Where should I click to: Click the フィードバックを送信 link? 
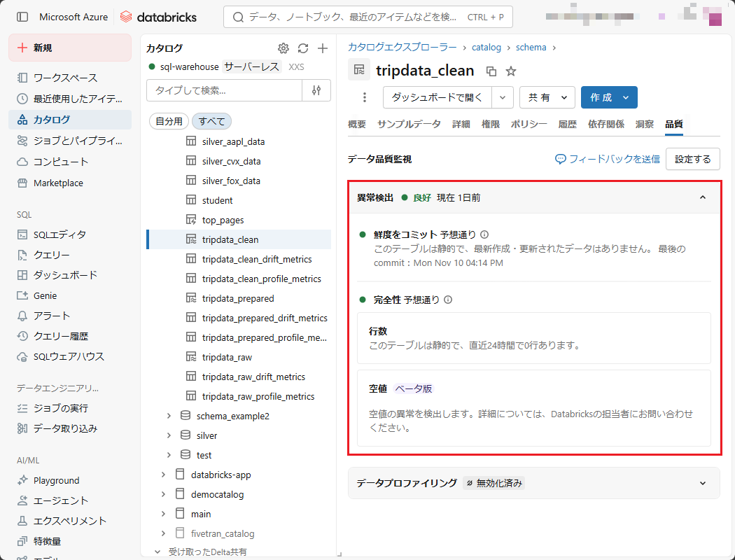click(608, 159)
